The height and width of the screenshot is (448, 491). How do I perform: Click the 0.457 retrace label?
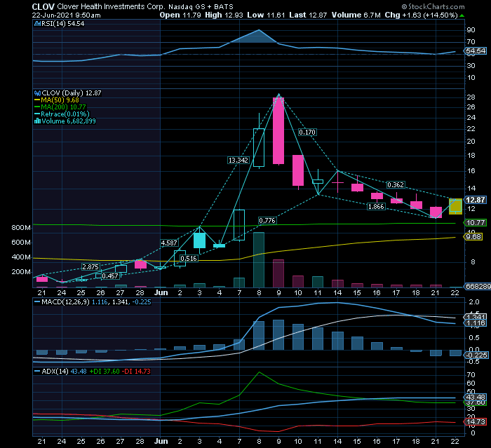pyautogui.click(x=110, y=276)
